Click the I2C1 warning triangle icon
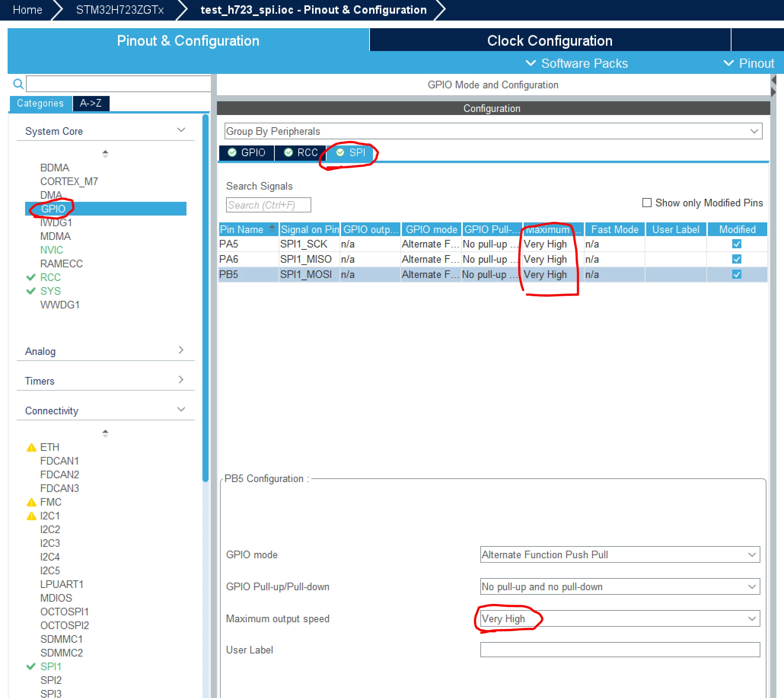 coord(31,516)
